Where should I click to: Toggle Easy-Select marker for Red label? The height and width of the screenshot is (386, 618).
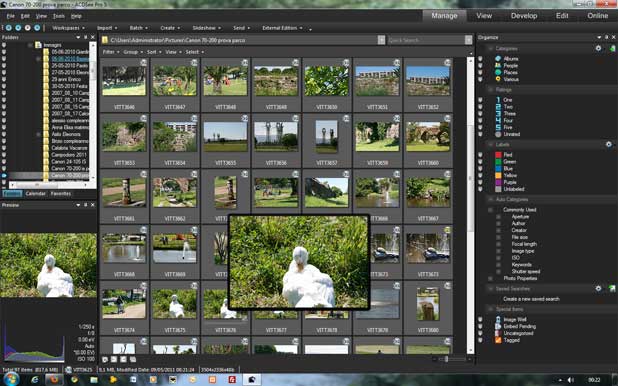coord(480,155)
